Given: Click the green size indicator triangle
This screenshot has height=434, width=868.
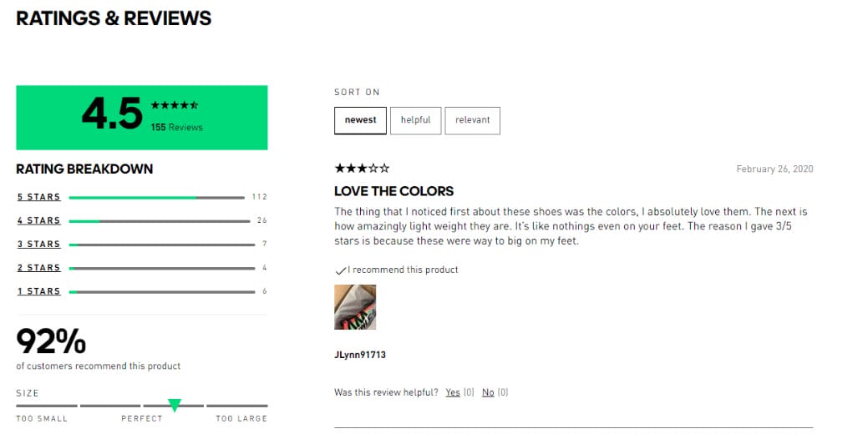Looking at the screenshot, I should (175, 405).
